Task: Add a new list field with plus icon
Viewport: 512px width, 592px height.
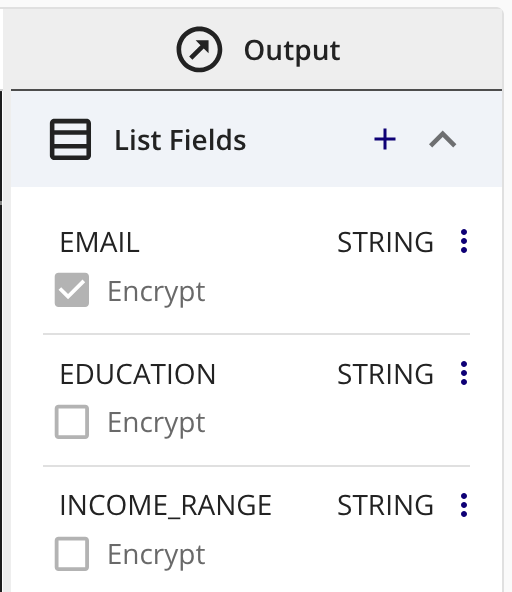Action: [385, 139]
